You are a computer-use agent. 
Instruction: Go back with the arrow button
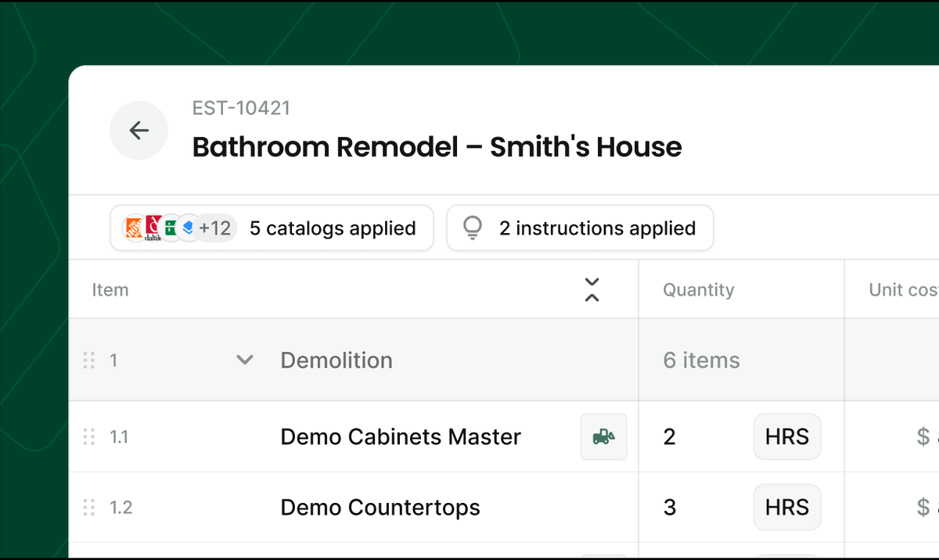click(x=139, y=131)
